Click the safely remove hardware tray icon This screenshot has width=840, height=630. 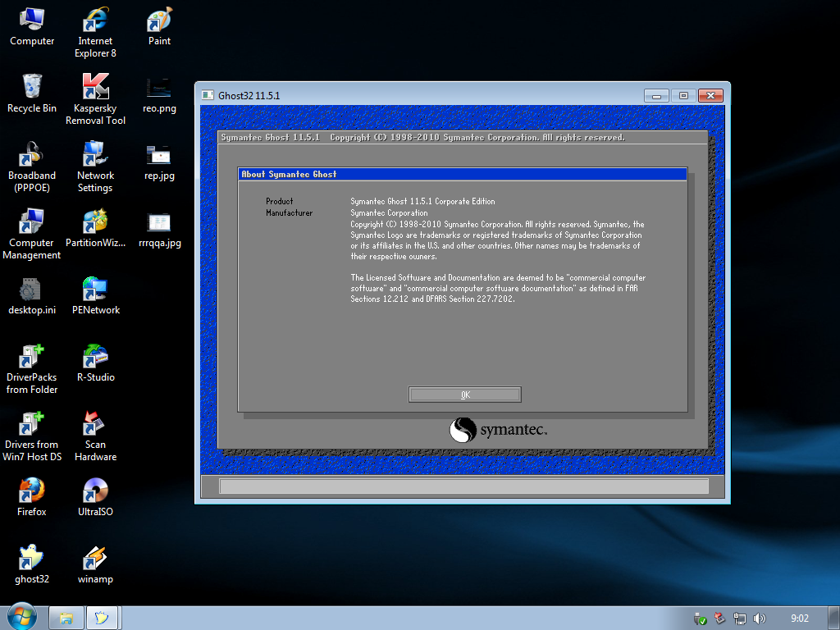tap(701, 619)
